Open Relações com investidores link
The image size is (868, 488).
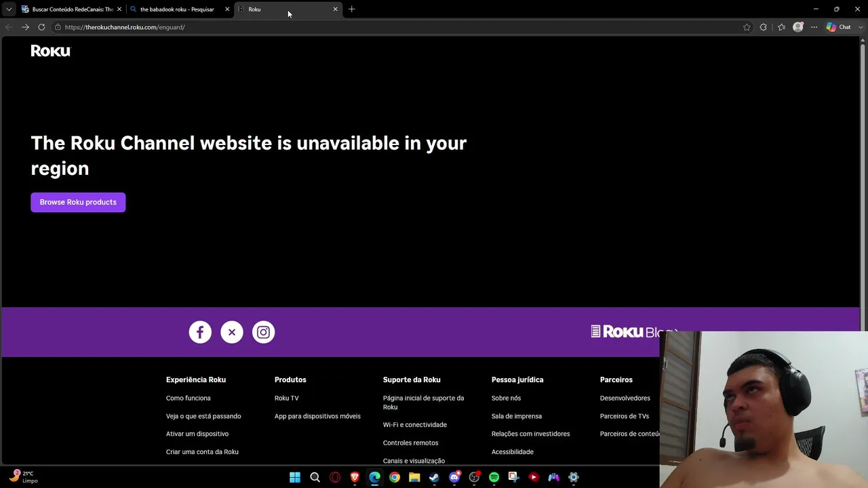[x=531, y=434]
